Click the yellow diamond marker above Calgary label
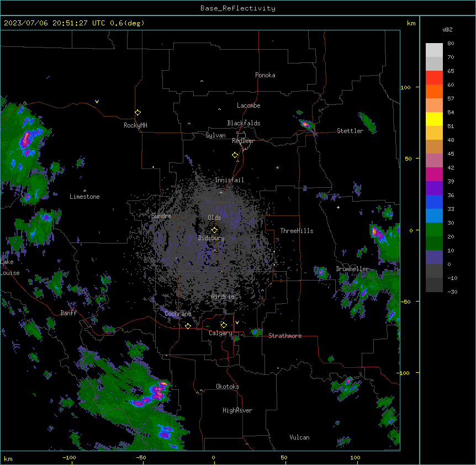Screen dimensions: 476x465 (224, 325)
